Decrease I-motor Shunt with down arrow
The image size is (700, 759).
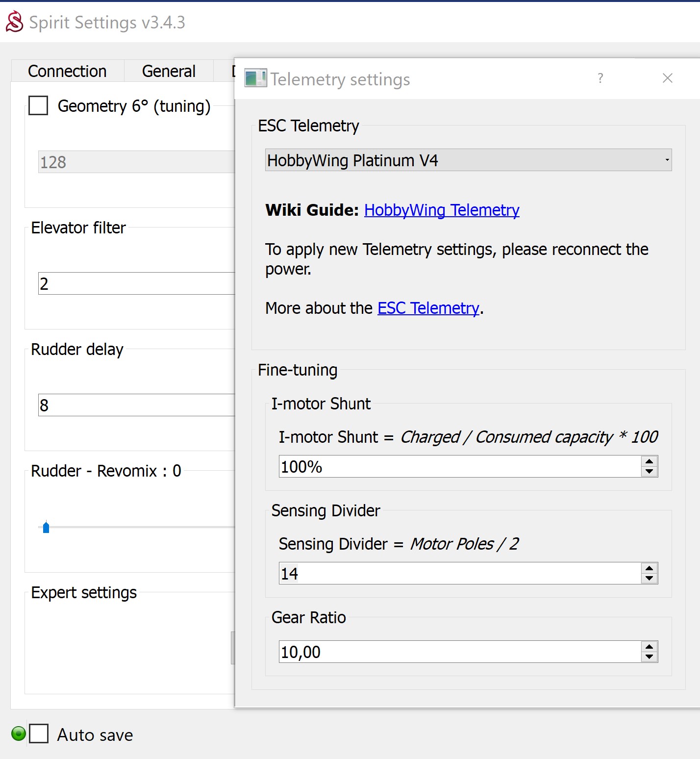pos(649,472)
